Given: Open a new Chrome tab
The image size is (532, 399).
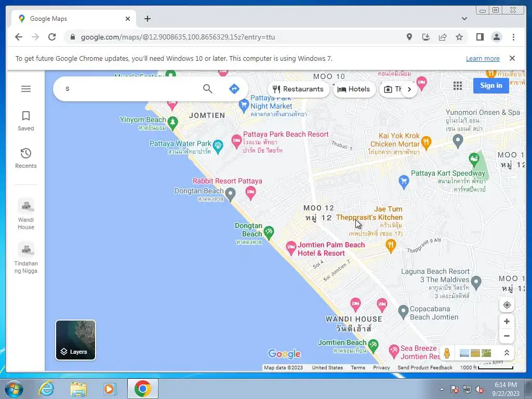Looking at the screenshot, I should point(147,19).
